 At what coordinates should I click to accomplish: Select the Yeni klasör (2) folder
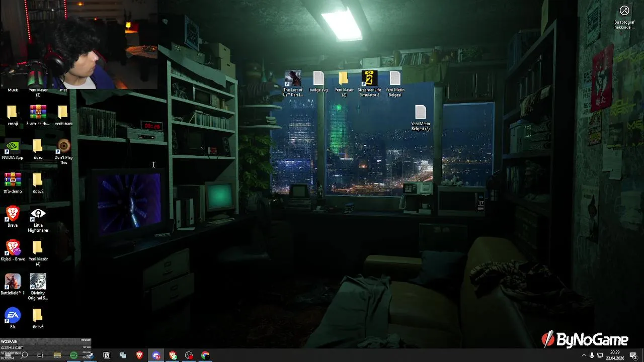[344, 83]
